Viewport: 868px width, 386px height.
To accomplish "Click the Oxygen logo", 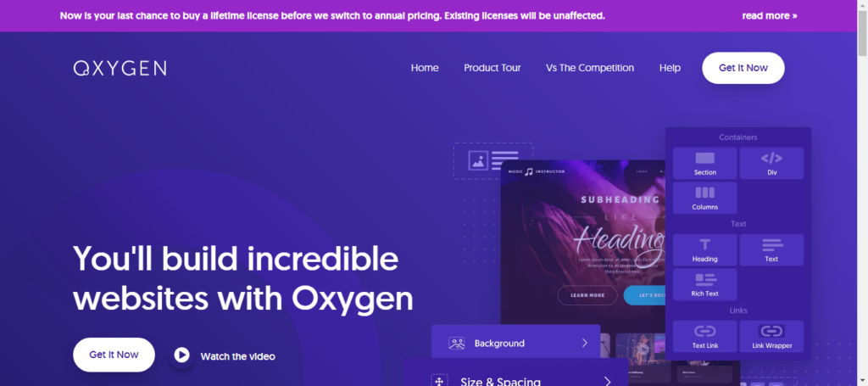I will [120, 68].
